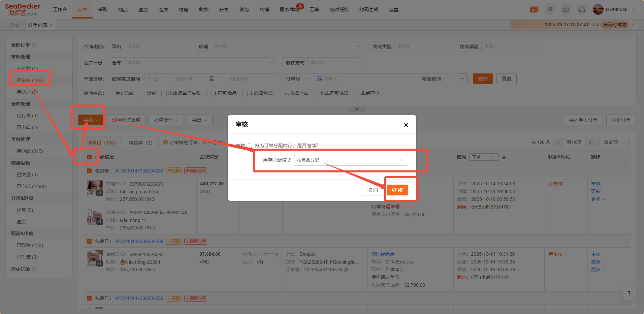Click the help question mark icon
644x314 pixels.
click(x=629, y=293)
